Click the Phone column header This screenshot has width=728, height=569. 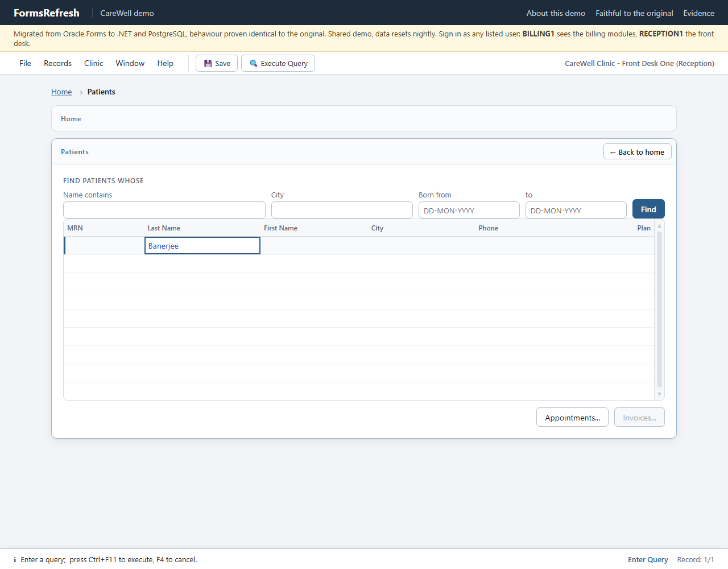(488, 228)
